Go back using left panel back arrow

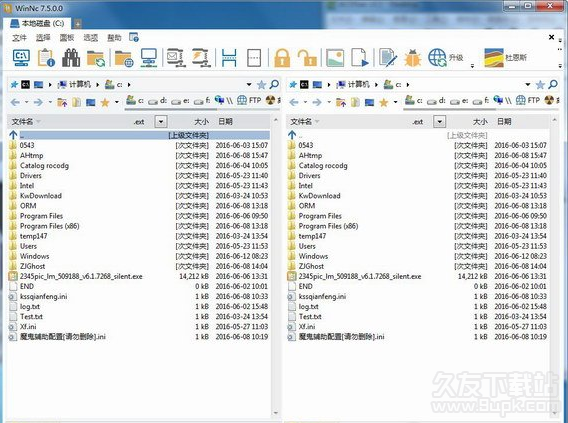(15, 102)
